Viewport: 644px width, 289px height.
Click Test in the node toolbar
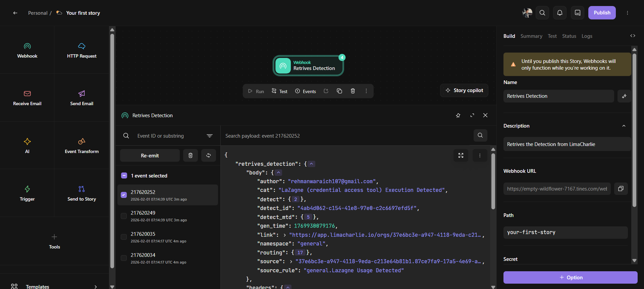[279, 91]
